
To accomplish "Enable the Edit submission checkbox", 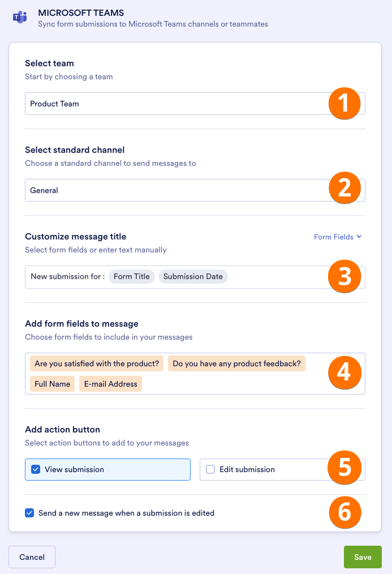I will coord(210,469).
